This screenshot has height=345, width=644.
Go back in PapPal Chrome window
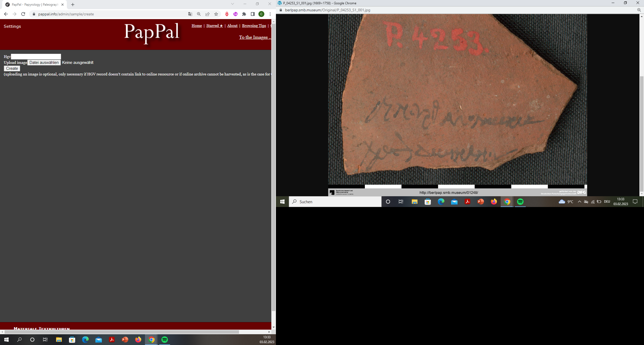click(6, 14)
